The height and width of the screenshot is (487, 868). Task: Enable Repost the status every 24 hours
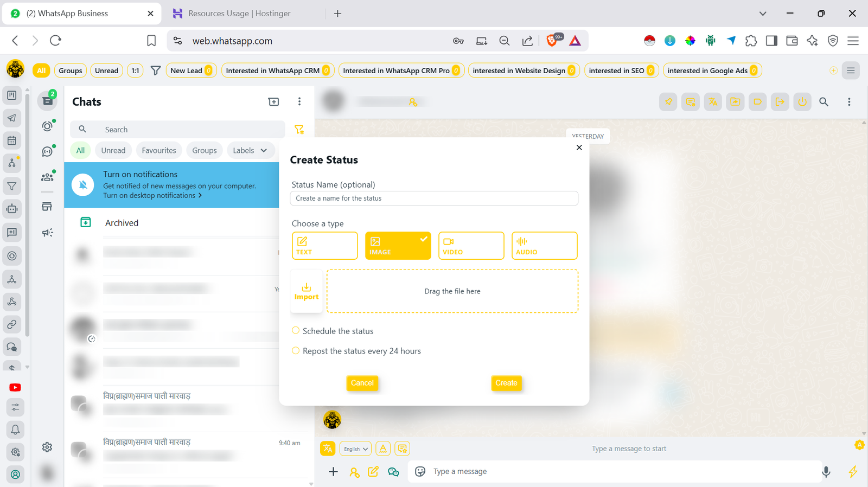[296, 351]
